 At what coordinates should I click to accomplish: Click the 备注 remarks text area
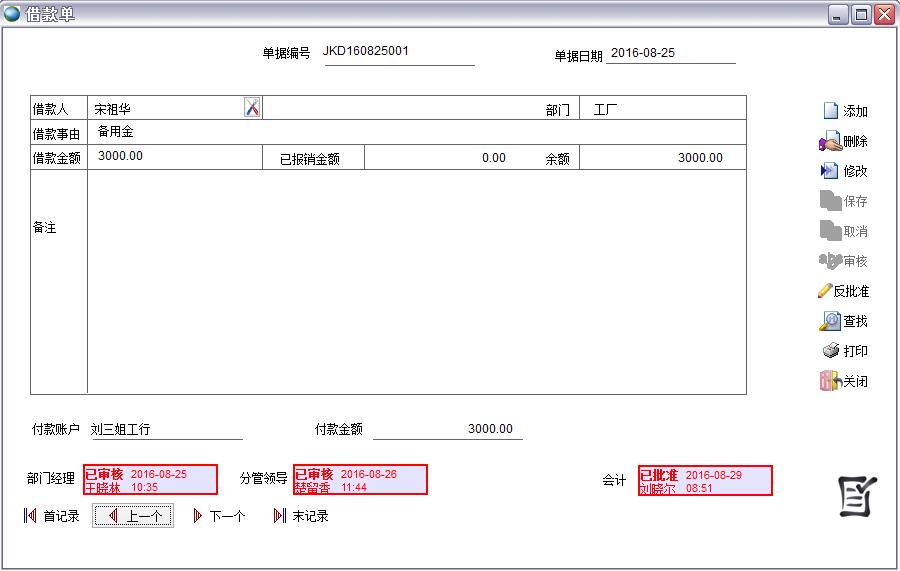416,281
